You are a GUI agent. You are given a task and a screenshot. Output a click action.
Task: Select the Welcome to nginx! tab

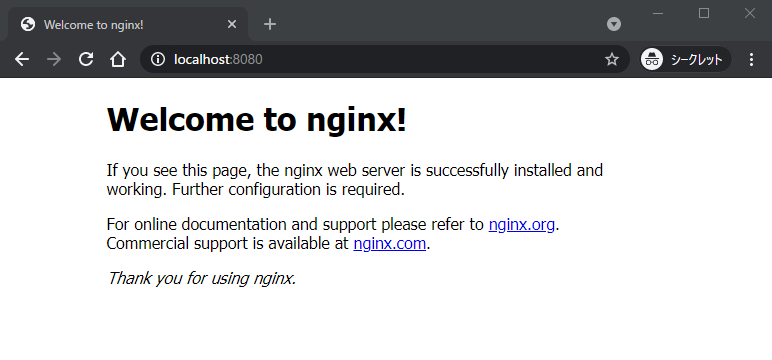tap(128, 24)
